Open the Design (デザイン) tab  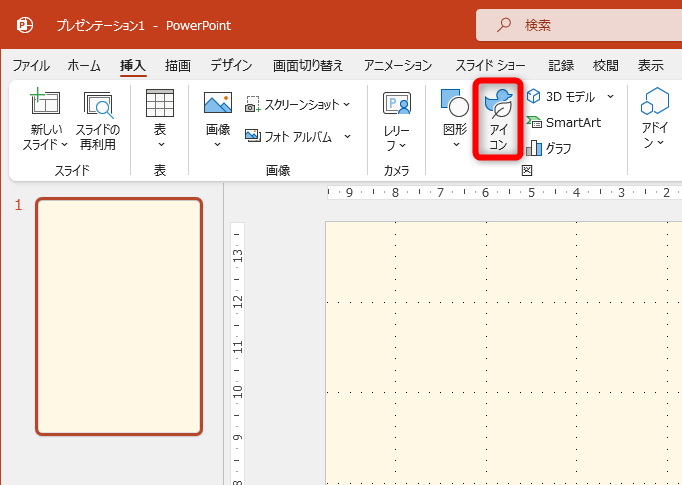pos(231,66)
